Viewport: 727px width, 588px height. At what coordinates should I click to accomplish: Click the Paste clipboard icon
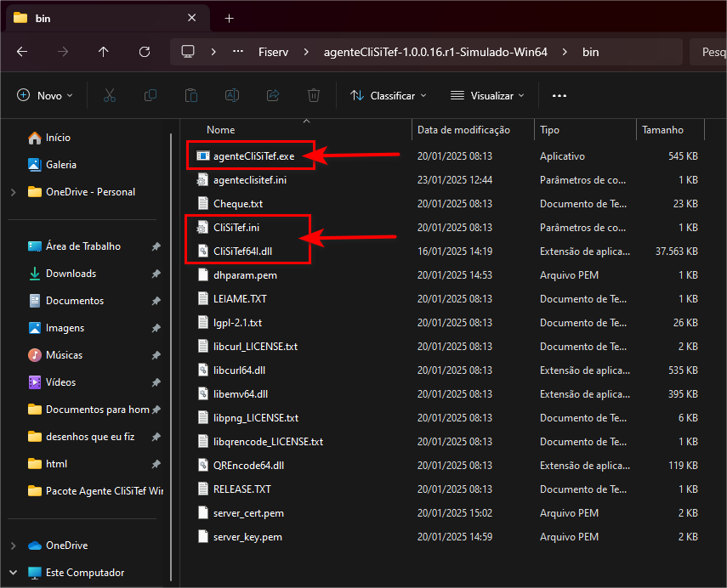coord(191,95)
